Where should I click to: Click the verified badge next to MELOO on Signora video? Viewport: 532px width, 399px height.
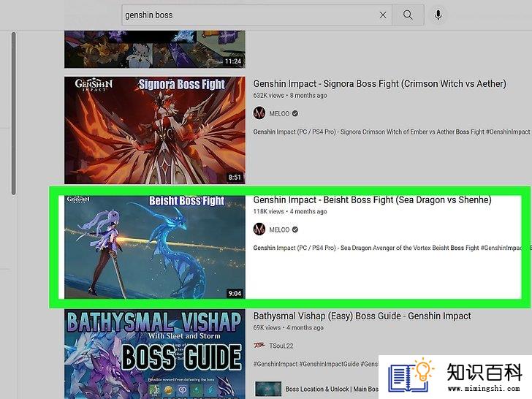click(295, 114)
